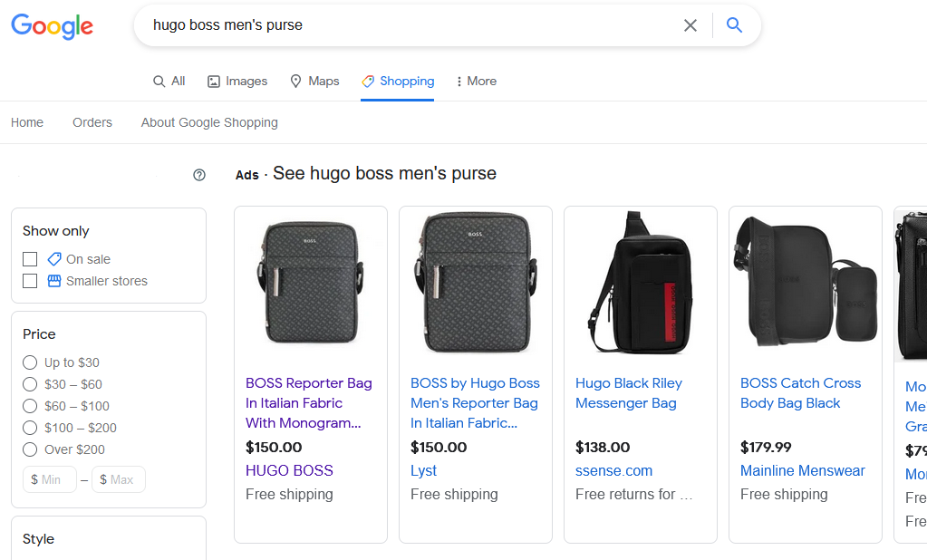
Task: Click the $138.00 price text
Action: [603, 448]
